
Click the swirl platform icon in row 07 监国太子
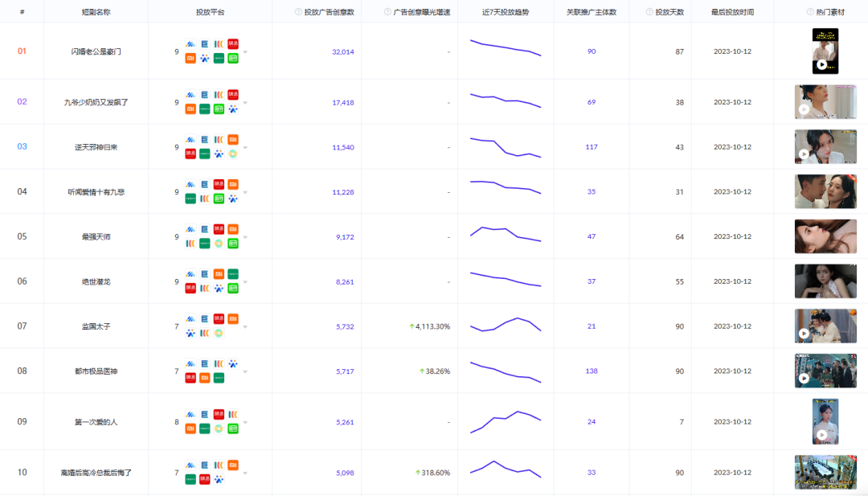tap(219, 334)
